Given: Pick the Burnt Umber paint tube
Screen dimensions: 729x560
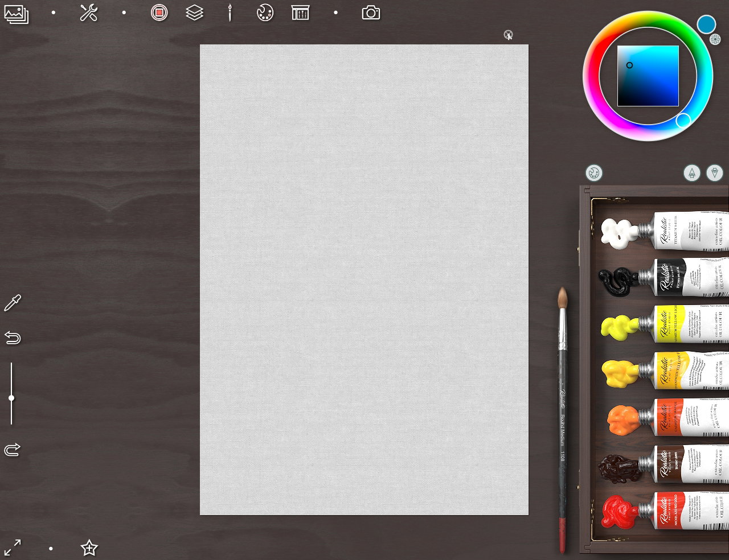Looking at the screenshot, I should coord(664,465).
